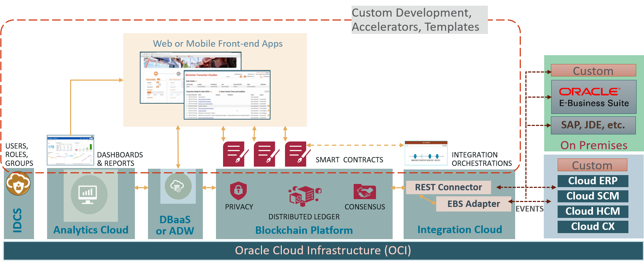Select the Cloud CX box
This screenshot has height=266, width=644.
pyautogui.click(x=593, y=226)
